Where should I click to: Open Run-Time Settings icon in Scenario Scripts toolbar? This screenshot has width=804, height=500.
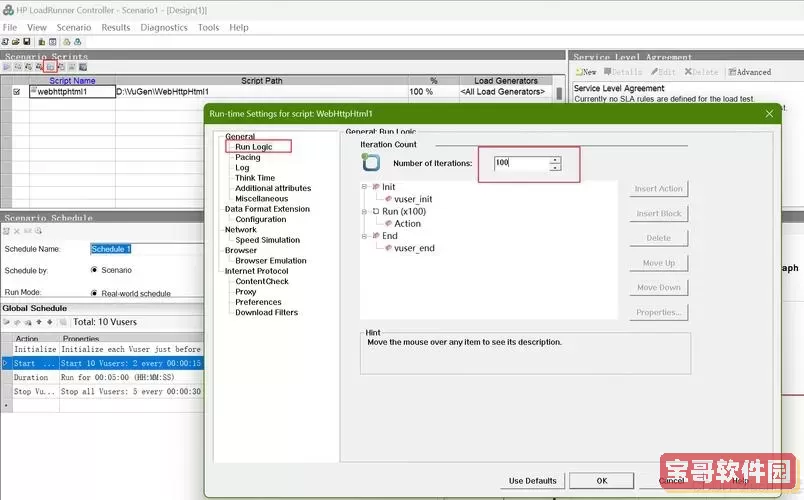tap(50, 67)
